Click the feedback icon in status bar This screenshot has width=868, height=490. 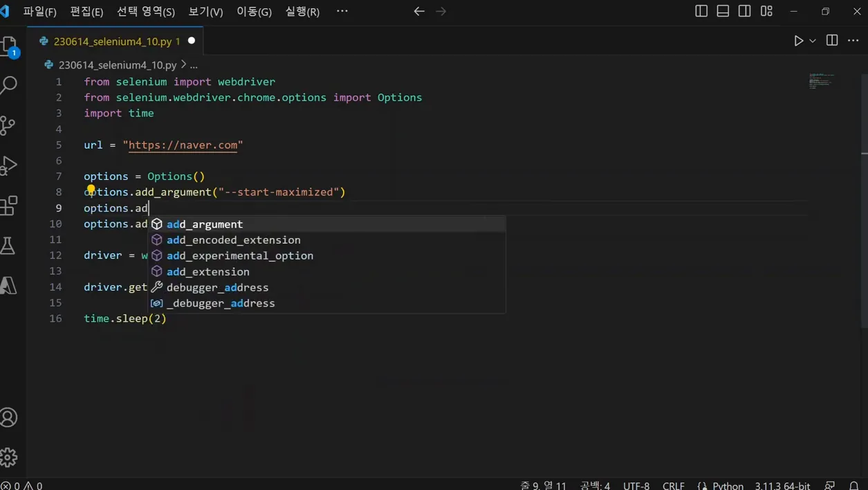tap(830, 485)
